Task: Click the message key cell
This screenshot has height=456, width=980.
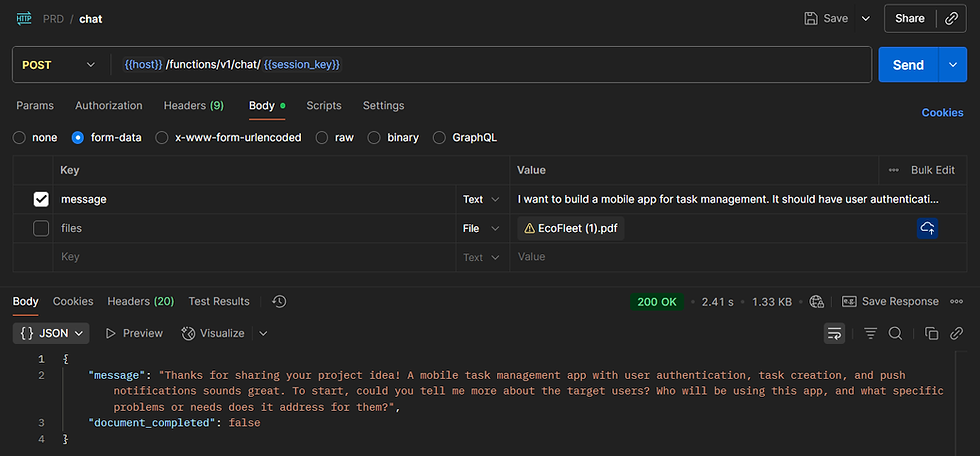Action: [254, 199]
